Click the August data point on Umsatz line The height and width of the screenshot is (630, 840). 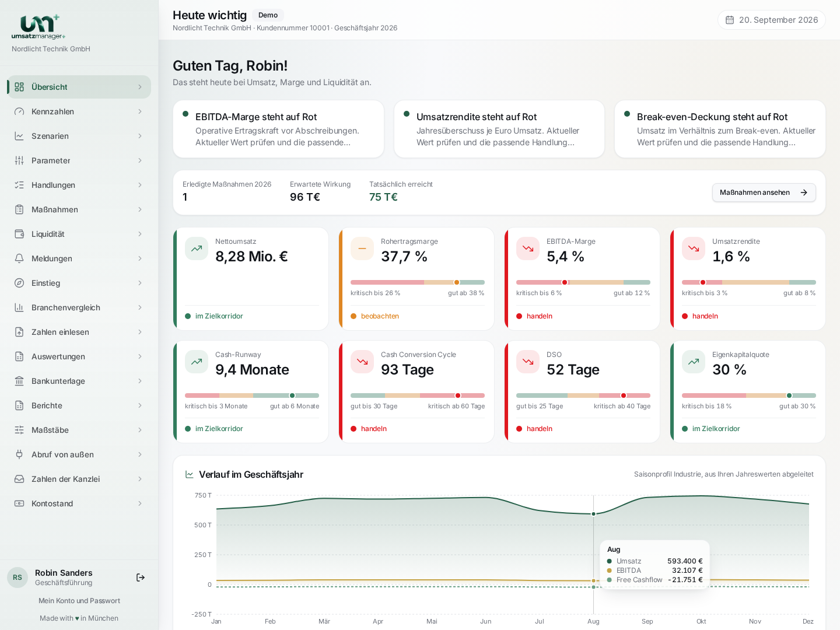[593, 514]
